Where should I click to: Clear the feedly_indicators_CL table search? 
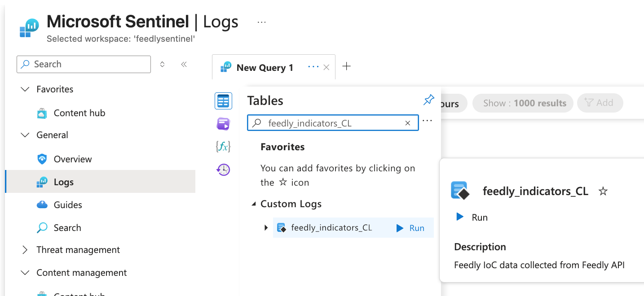(408, 123)
